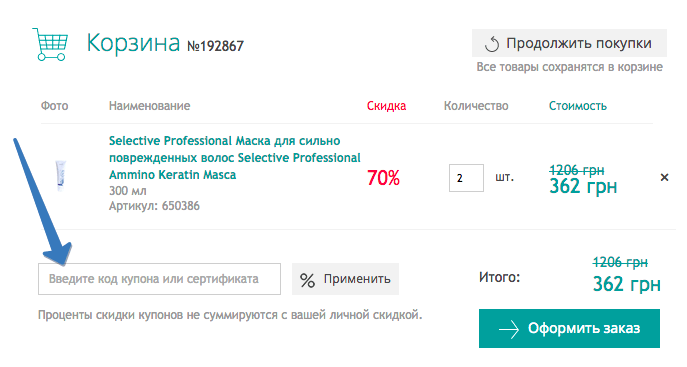This screenshot has height=367, width=687.
Task: Select the order number №192867
Action: pyautogui.click(x=216, y=46)
